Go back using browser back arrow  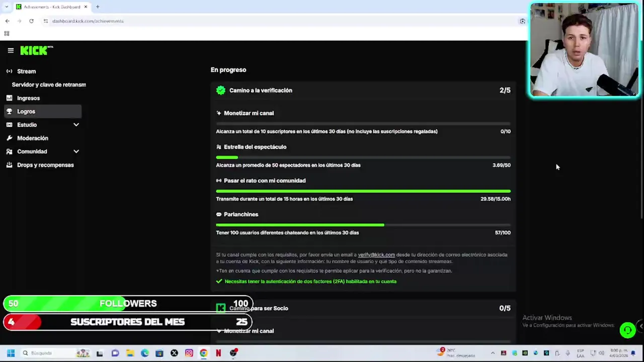[x=7, y=21]
